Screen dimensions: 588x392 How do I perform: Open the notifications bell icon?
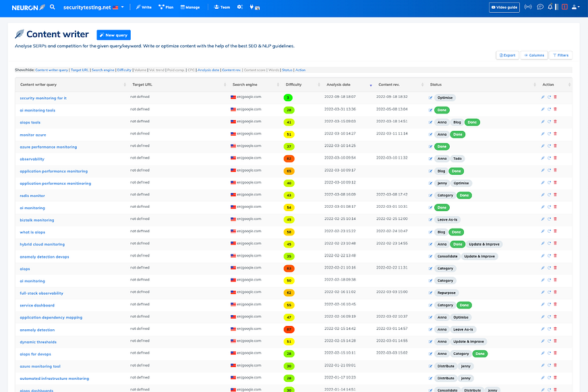pos(550,7)
